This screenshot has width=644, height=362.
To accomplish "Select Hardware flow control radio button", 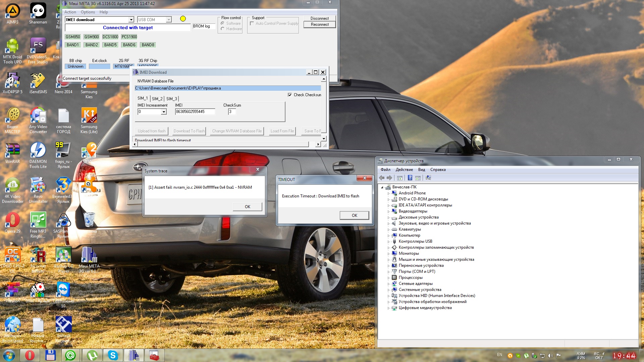I will (223, 29).
